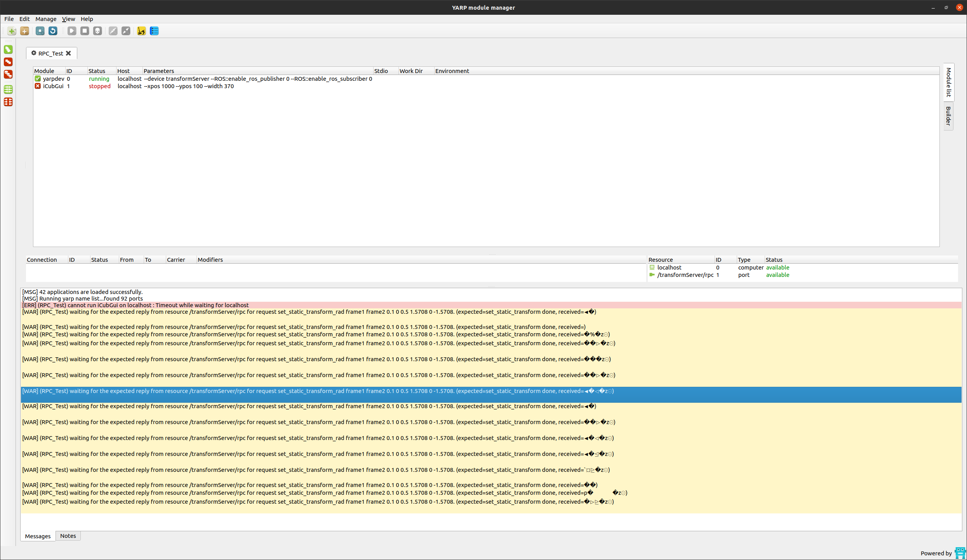Run all modules from the sidebar
Image resolution: width=967 pixels, height=560 pixels.
(8, 49)
